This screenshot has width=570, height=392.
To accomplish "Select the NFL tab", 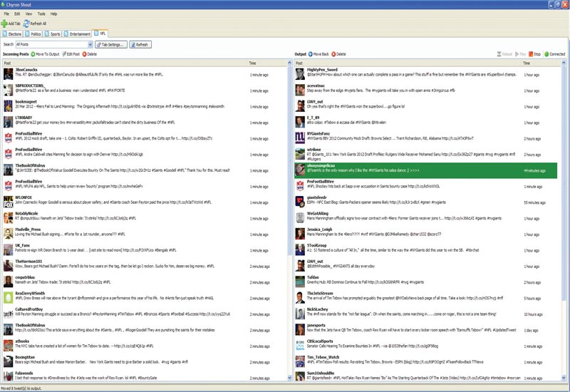I will click(100, 33).
